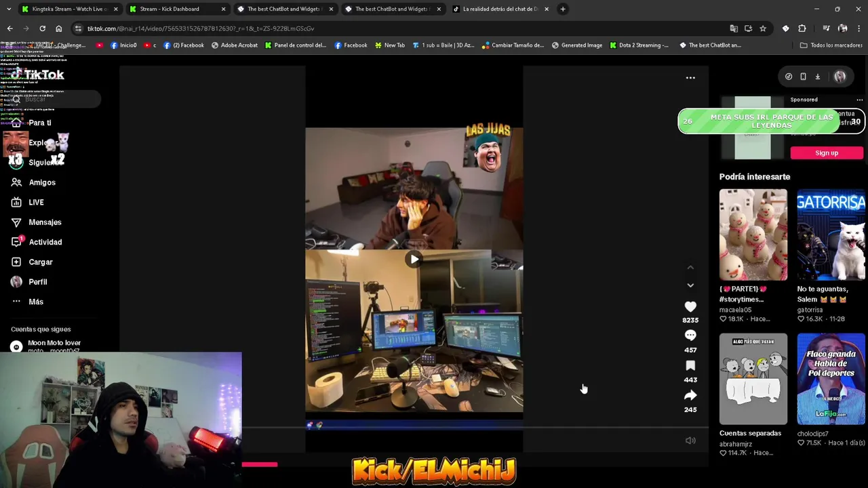Open Generated Image bookmark
868x488 pixels.
pos(577,45)
